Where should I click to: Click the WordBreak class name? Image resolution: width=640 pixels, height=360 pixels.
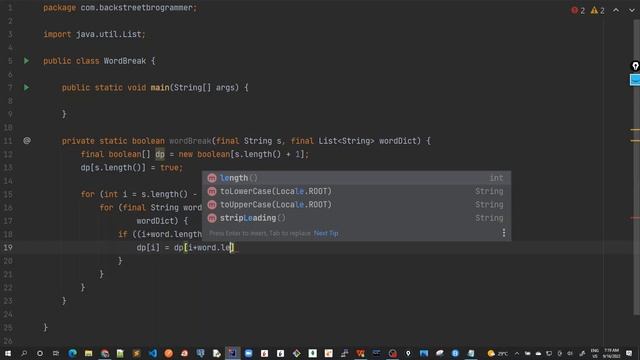(124, 61)
